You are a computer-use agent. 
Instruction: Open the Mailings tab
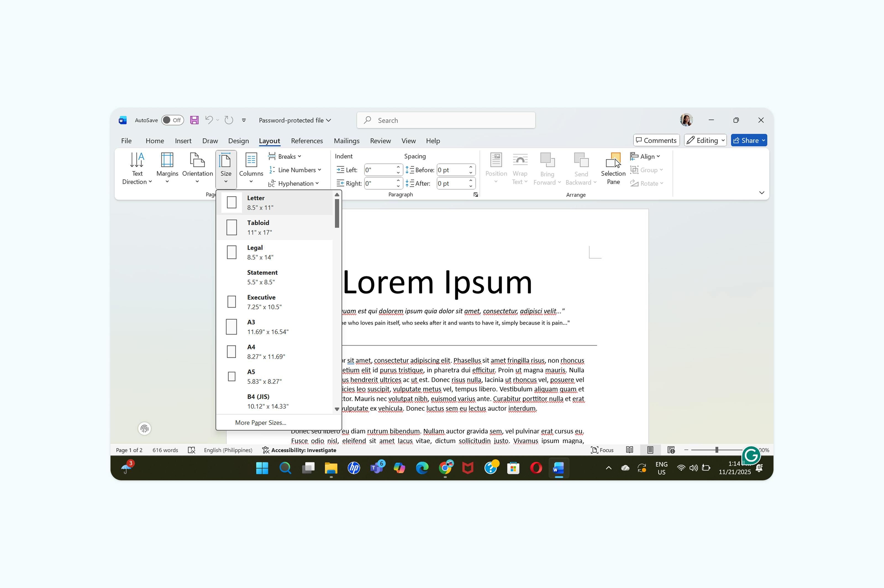click(x=346, y=141)
